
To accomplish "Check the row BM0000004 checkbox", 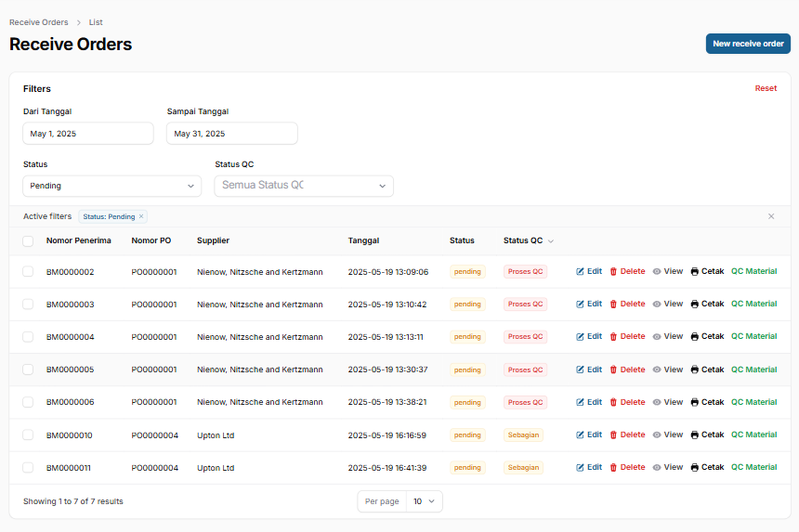I will [28, 336].
